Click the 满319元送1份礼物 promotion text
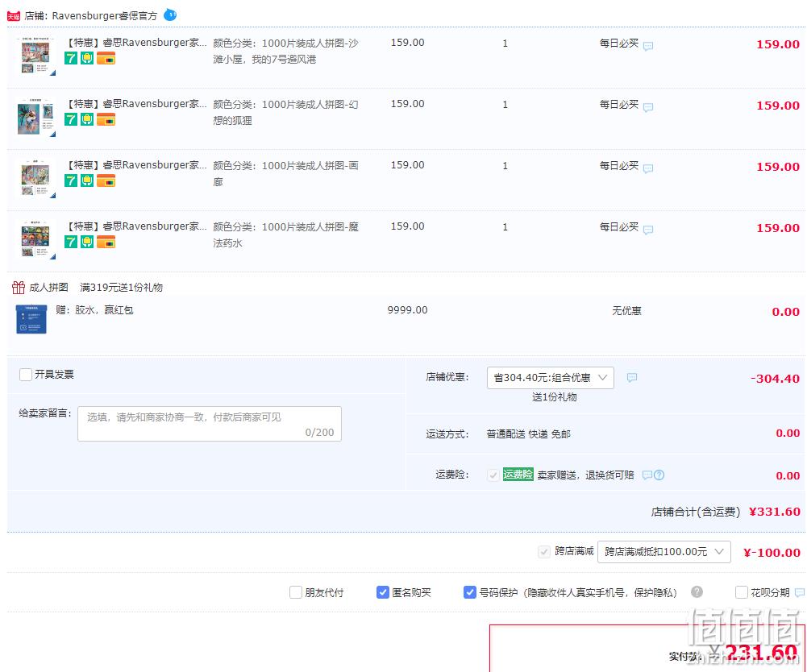Image resolution: width=807 pixels, height=672 pixels. click(x=122, y=288)
